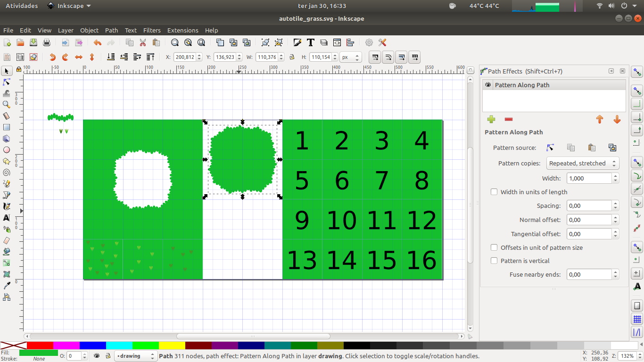Remove the current path effect
644x362 pixels.
[508, 119]
